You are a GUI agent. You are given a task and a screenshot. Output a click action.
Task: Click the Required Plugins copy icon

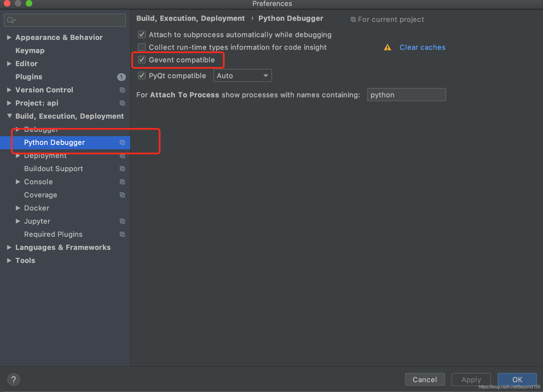click(122, 234)
